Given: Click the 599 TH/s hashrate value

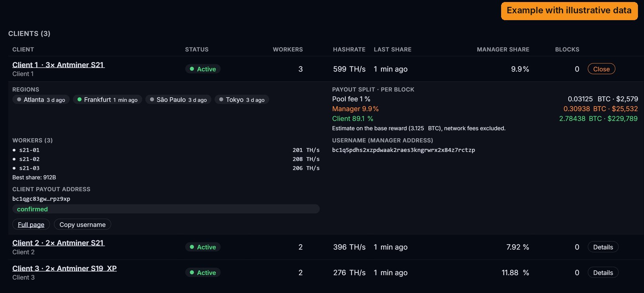Looking at the screenshot, I should coord(349,69).
